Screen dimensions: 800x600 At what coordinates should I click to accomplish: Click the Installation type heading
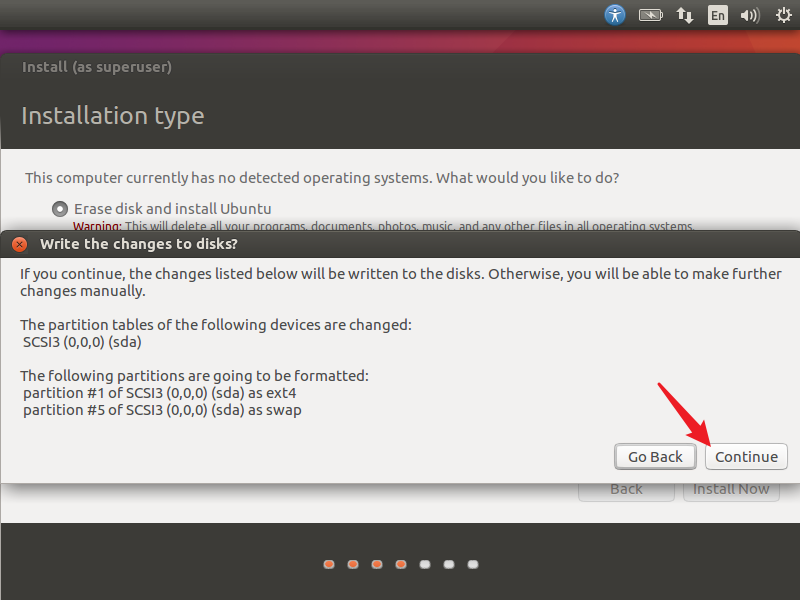(113, 116)
